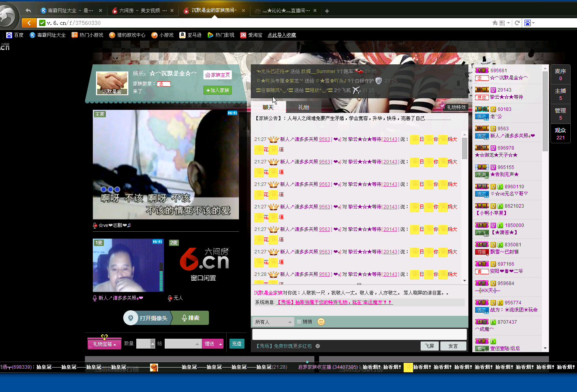This screenshot has width=577, height=392.
Task: Select the 礼物 tab
Action: pyautogui.click(x=304, y=107)
